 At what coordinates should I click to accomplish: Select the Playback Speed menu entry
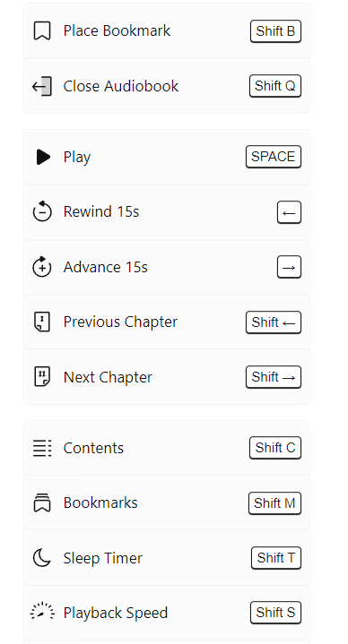click(167, 613)
